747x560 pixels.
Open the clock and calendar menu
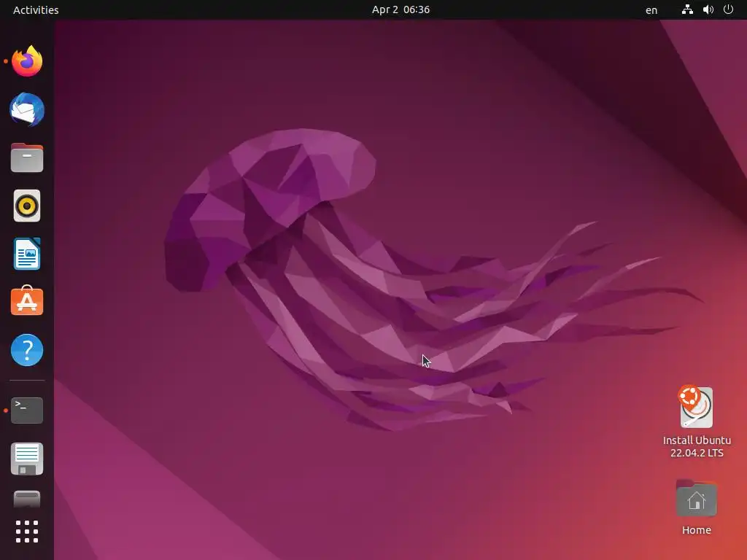(x=400, y=10)
